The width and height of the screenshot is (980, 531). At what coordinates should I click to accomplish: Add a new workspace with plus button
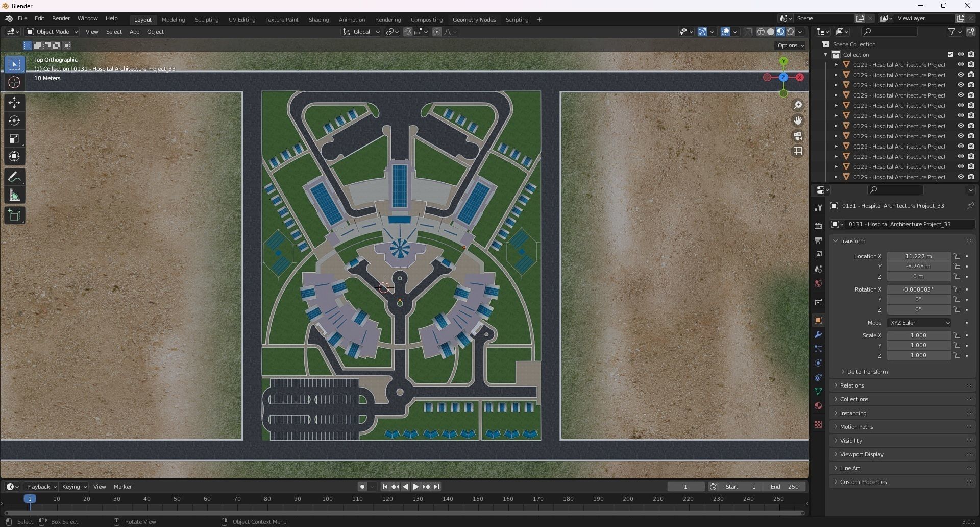539,20
